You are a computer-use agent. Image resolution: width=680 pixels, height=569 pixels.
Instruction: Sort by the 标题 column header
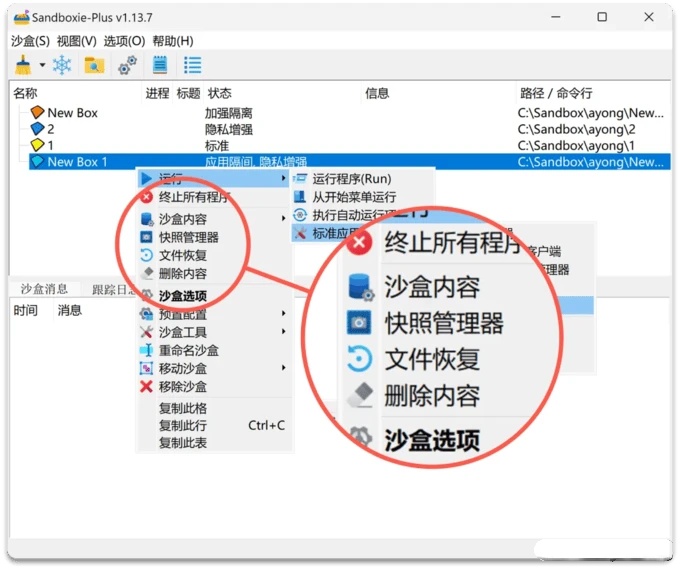click(188, 93)
